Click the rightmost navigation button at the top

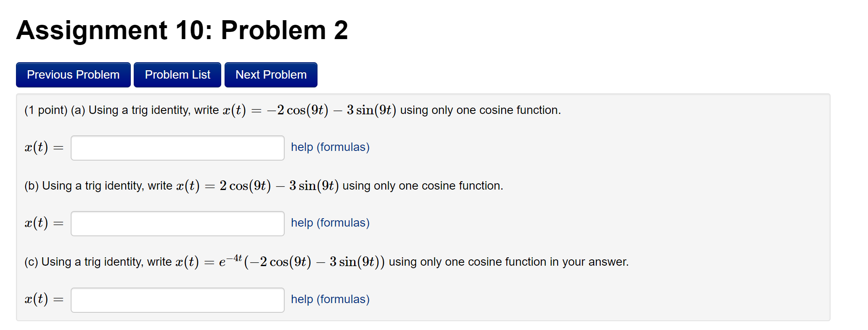coord(270,74)
